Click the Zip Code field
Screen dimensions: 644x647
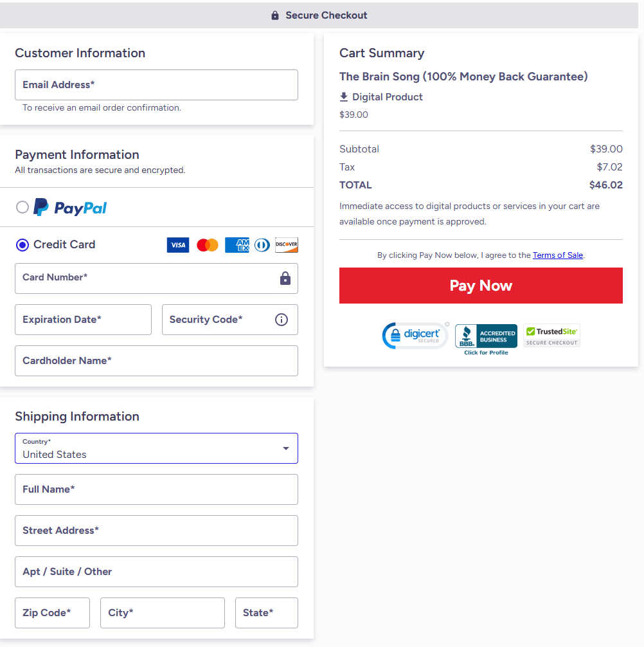pos(52,613)
